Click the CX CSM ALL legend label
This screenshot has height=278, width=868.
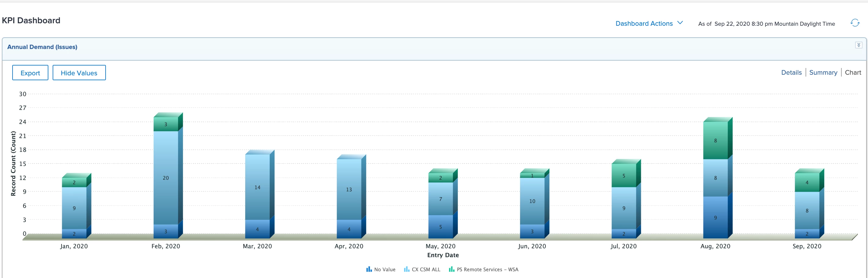pos(426,269)
